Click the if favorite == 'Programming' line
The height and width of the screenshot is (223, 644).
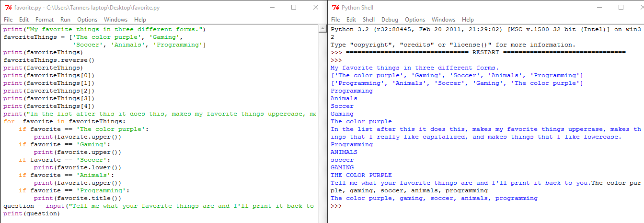[74, 190]
